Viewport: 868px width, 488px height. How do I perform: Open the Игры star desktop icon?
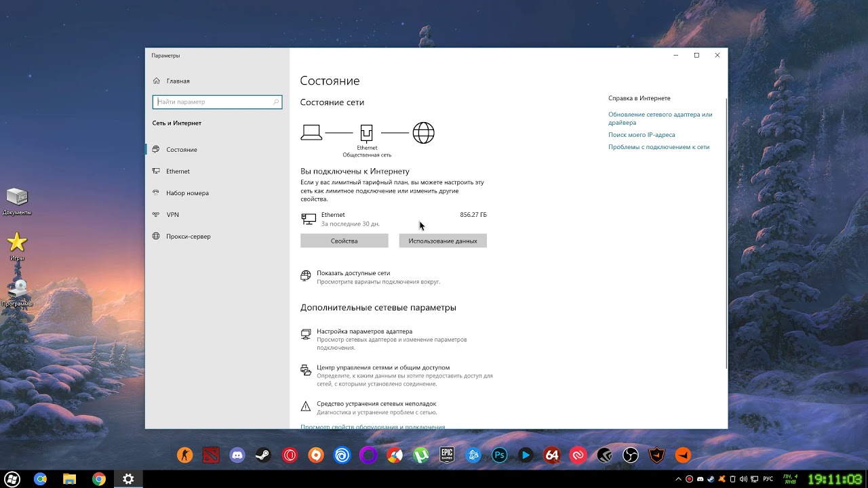click(x=17, y=247)
